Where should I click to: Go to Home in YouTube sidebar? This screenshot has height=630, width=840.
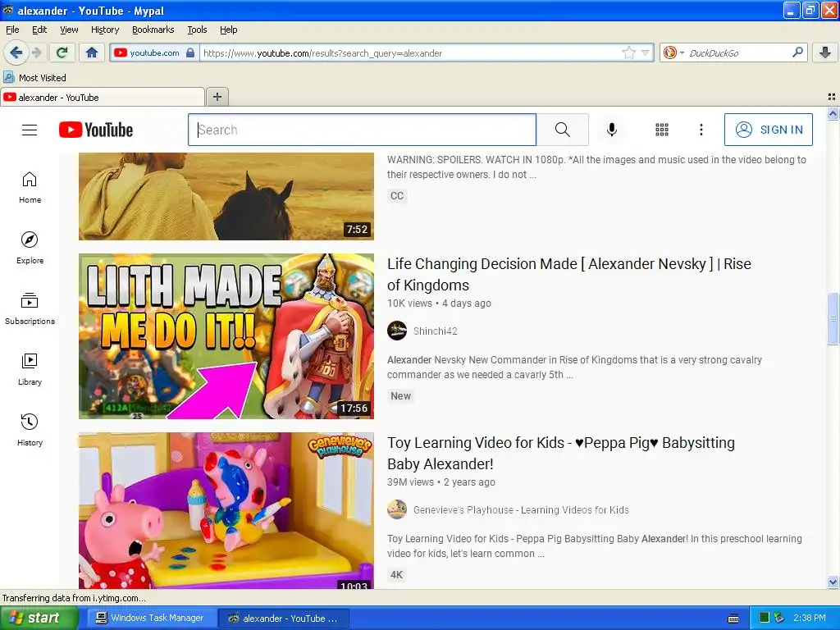pyautogui.click(x=30, y=188)
